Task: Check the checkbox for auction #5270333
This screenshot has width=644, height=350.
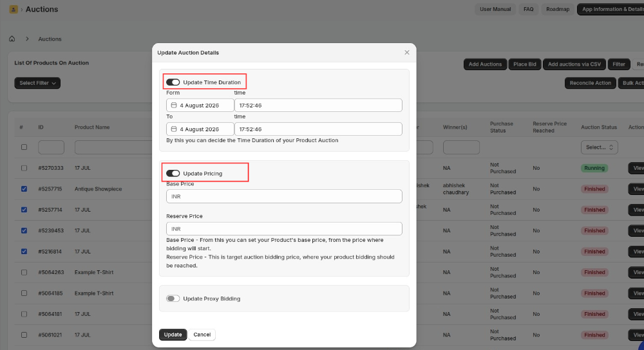Action: tap(24, 168)
